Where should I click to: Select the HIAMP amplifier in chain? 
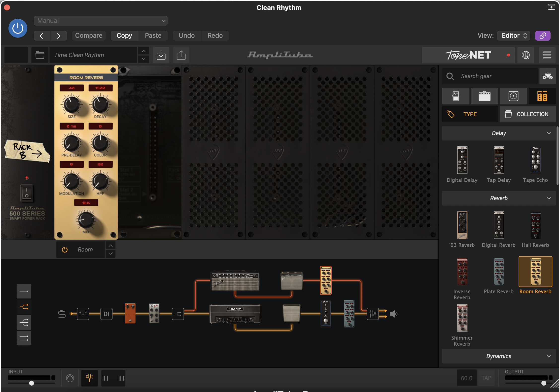[235, 314]
